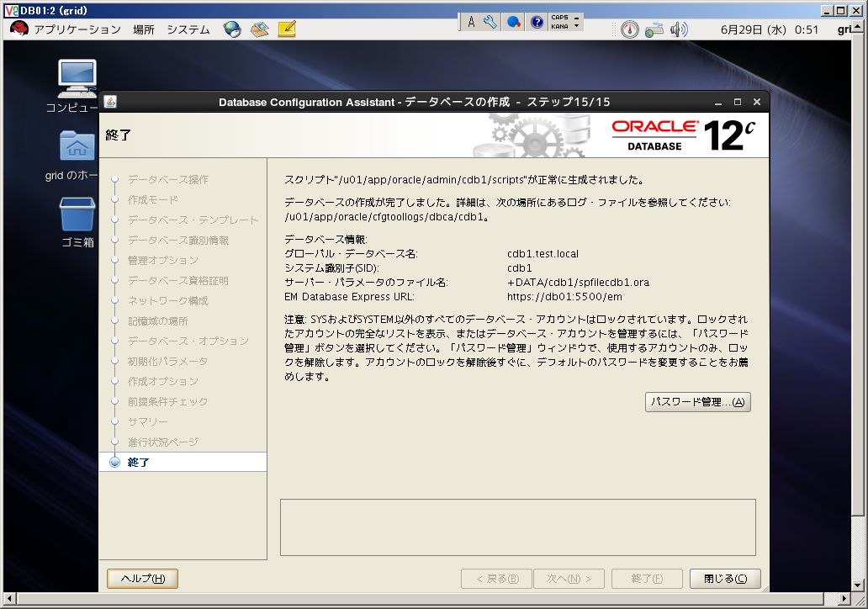Select the ネットワーク構成 step

click(x=167, y=300)
